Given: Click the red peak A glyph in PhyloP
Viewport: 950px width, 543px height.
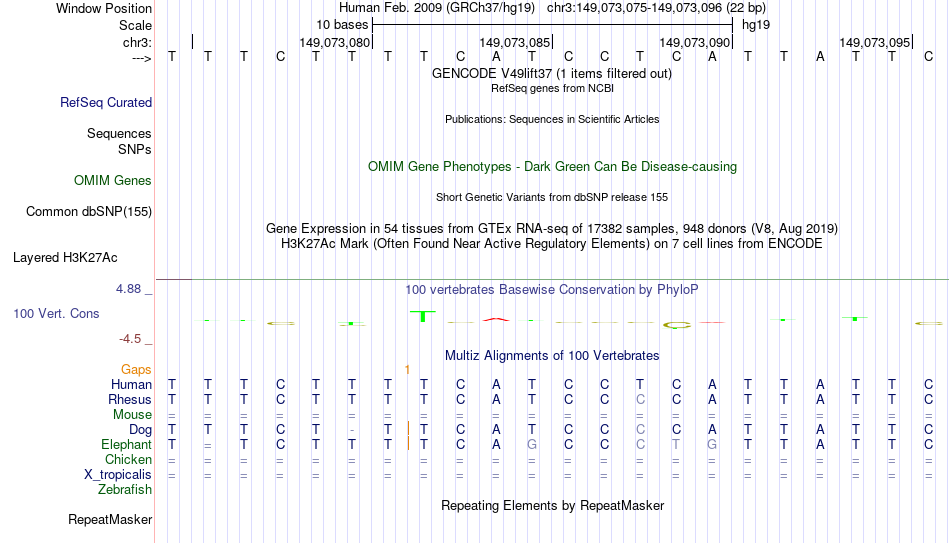Looking at the screenshot, I should point(496,319).
